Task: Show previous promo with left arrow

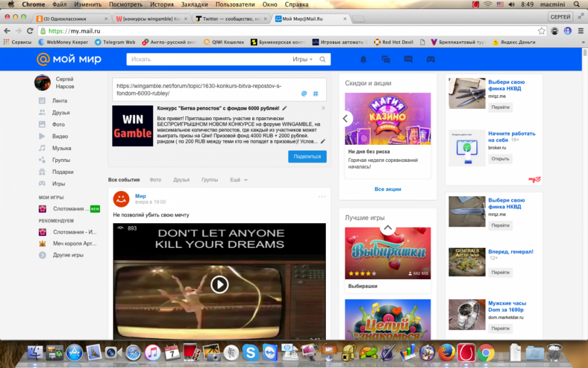Action: coord(346,118)
